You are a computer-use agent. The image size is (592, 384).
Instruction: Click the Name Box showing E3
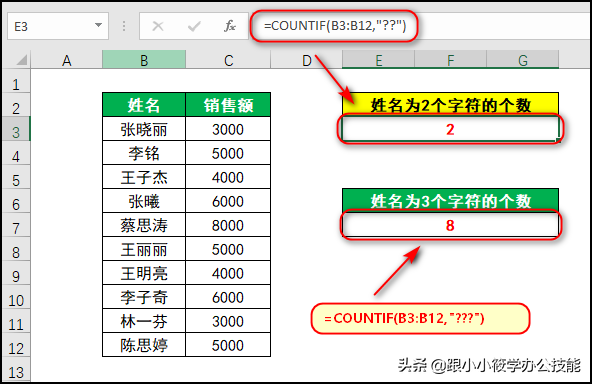click(58, 26)
